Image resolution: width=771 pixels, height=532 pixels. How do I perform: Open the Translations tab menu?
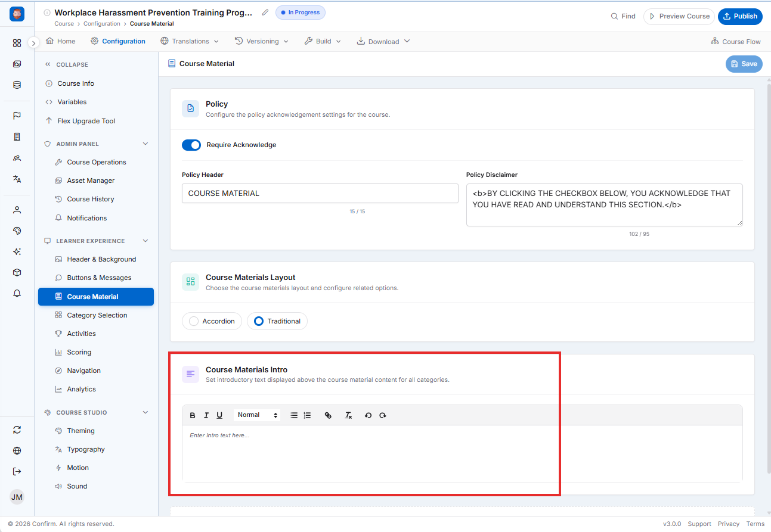point(190,41)
